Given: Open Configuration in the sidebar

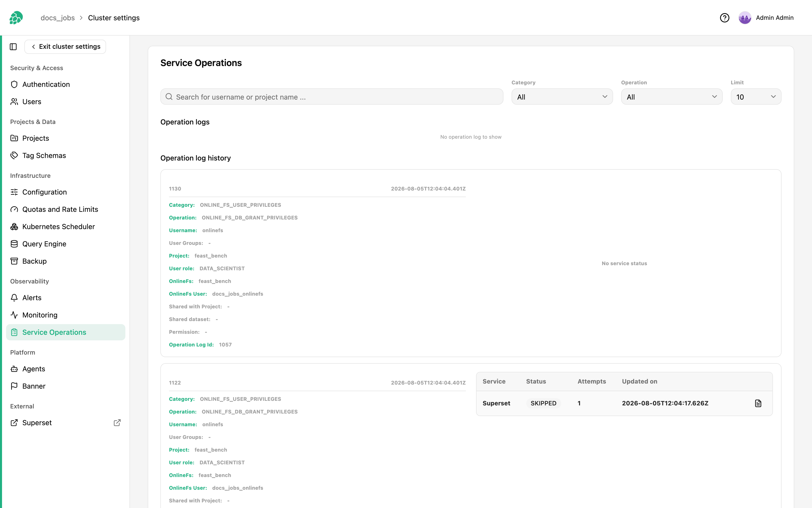Looking at the screenshot, I should click(x=65, y=192).
